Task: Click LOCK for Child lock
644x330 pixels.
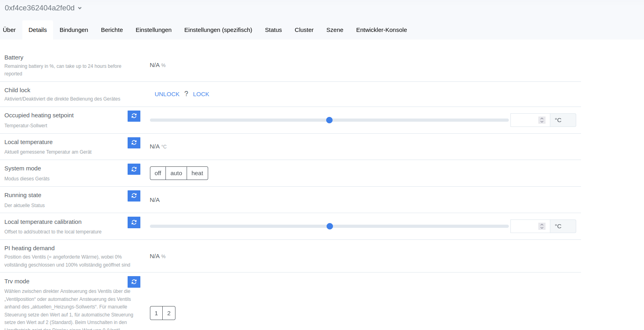Action: 201,94
